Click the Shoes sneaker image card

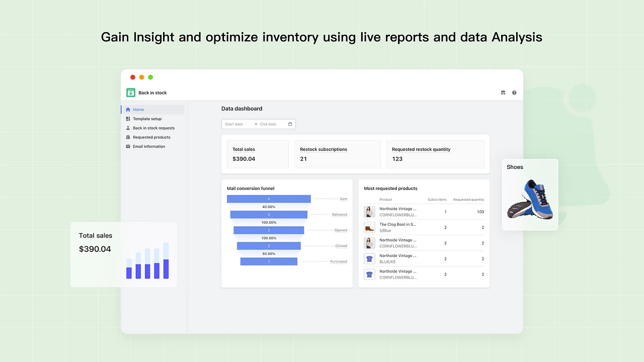530,195
